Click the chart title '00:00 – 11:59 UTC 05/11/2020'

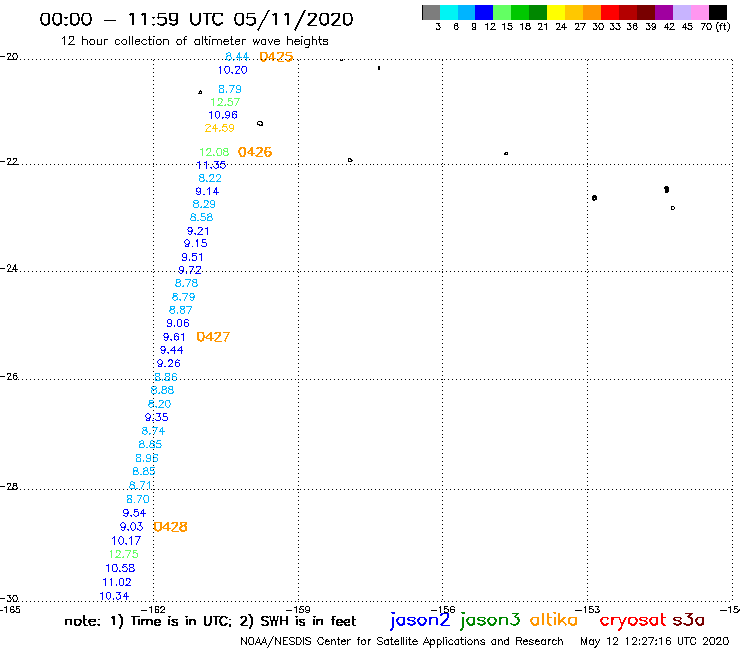point(196,19)
